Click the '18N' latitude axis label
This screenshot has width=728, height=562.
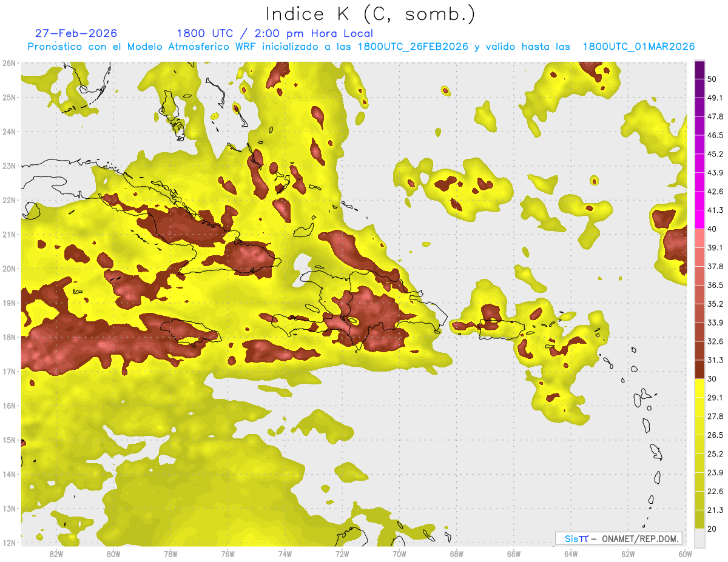click(x=9, y=337)
